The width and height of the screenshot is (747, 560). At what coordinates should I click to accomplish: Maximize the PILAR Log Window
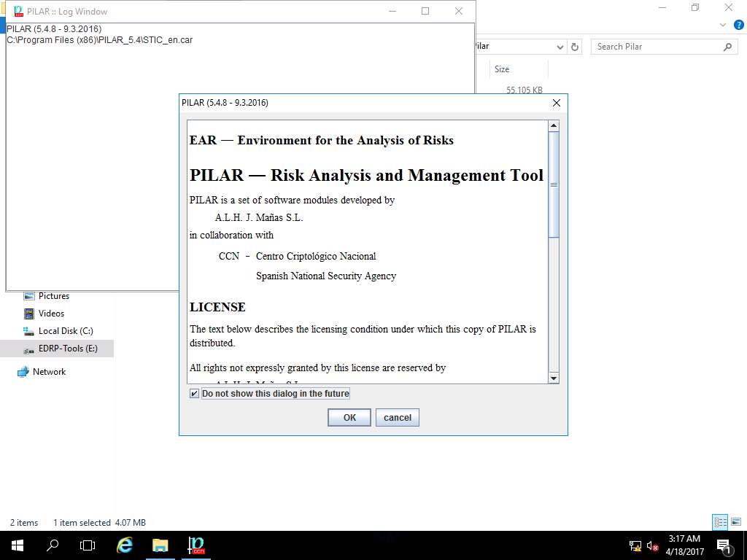pos(425,11)
